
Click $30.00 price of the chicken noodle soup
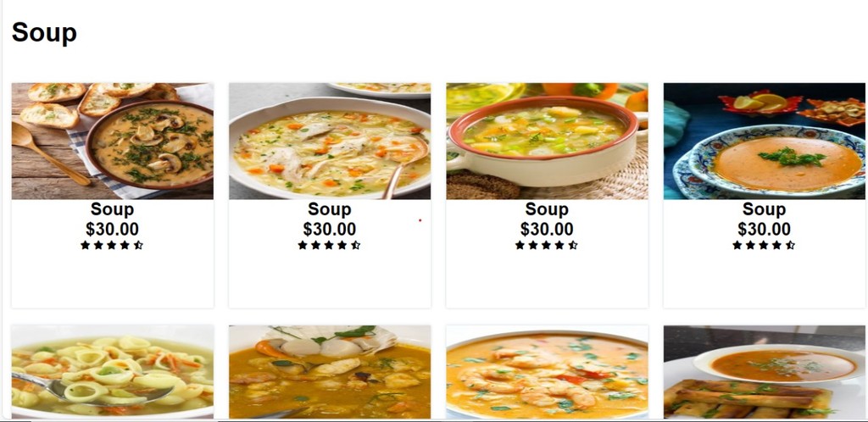pos(330,229)
